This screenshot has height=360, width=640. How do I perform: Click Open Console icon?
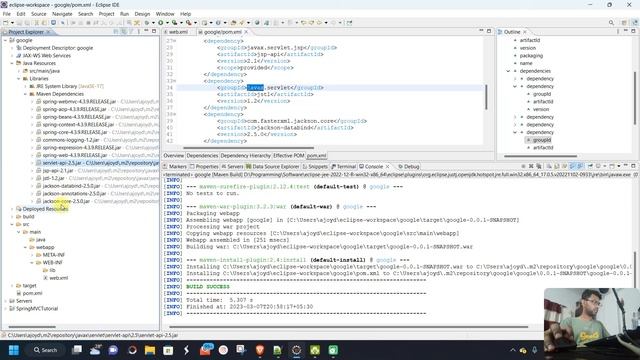(x=612, y=166)
